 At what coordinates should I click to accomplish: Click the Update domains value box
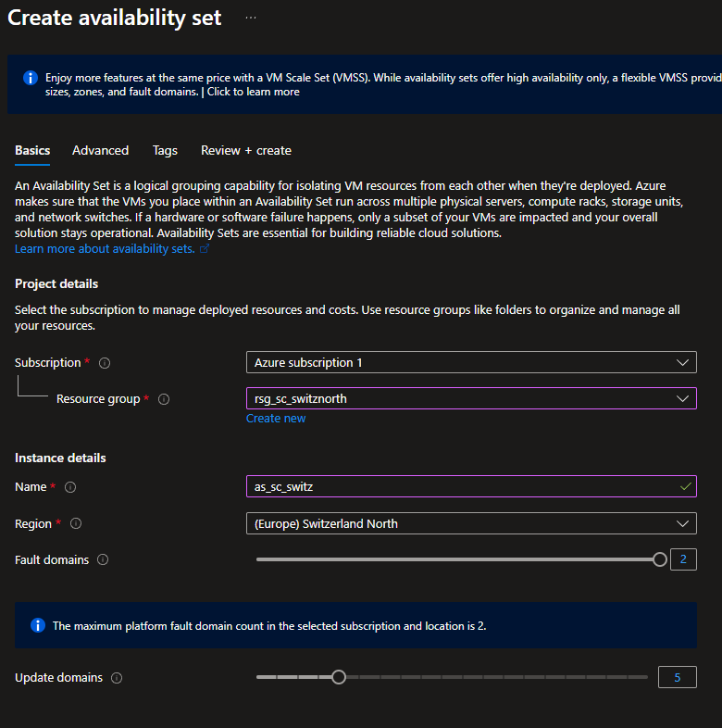pyautogui.click(x=677, y=678)
